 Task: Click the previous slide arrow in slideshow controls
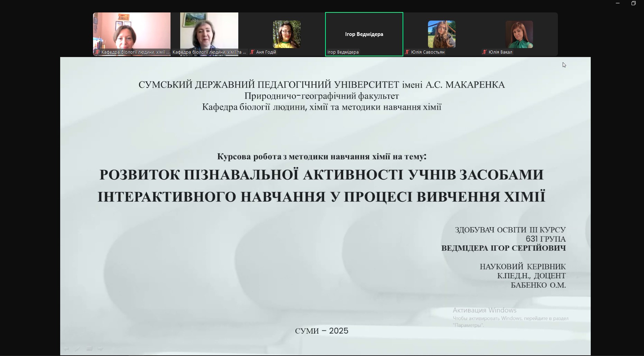click(x=66, y=348)
